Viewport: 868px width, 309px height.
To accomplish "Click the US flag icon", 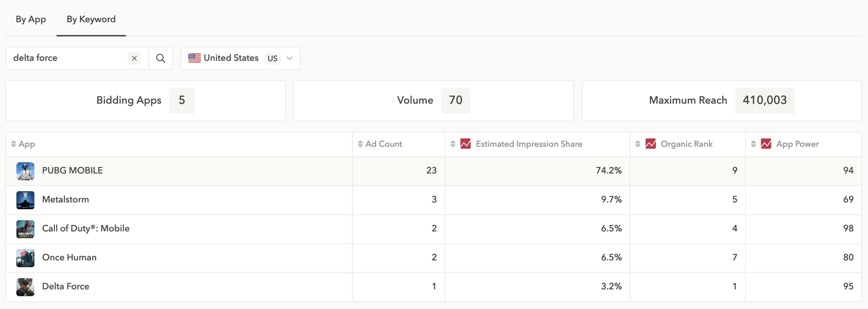I will pyautogui.click(x=195, y=58).
